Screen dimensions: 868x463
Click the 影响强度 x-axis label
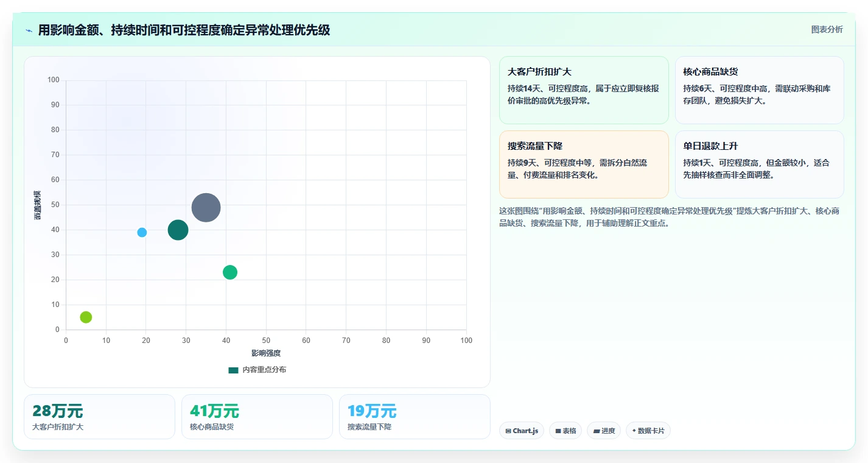(266, 353)
